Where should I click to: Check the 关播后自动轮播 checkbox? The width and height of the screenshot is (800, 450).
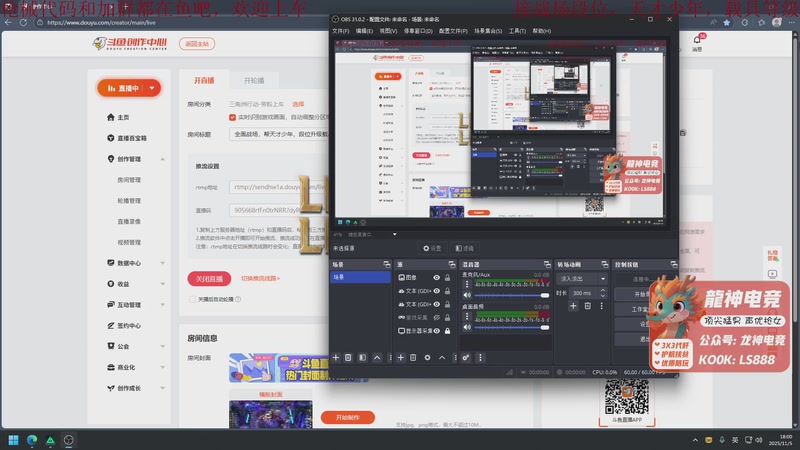192,299
